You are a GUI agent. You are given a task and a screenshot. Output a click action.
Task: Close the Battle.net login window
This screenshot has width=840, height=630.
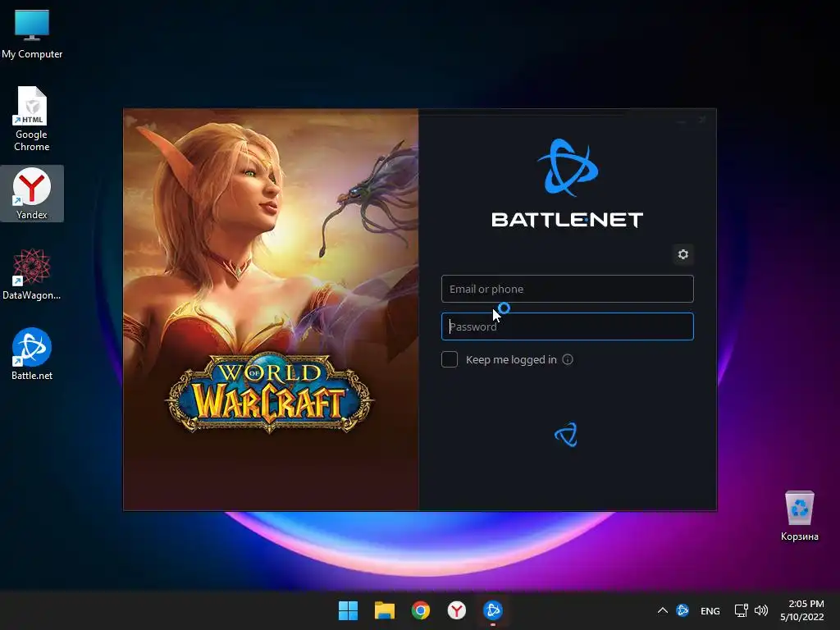coord(702,120)
